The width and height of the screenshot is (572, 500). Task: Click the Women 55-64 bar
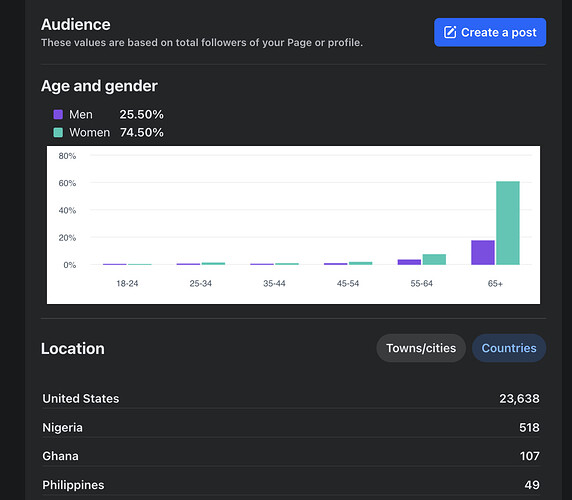[434, 259]
